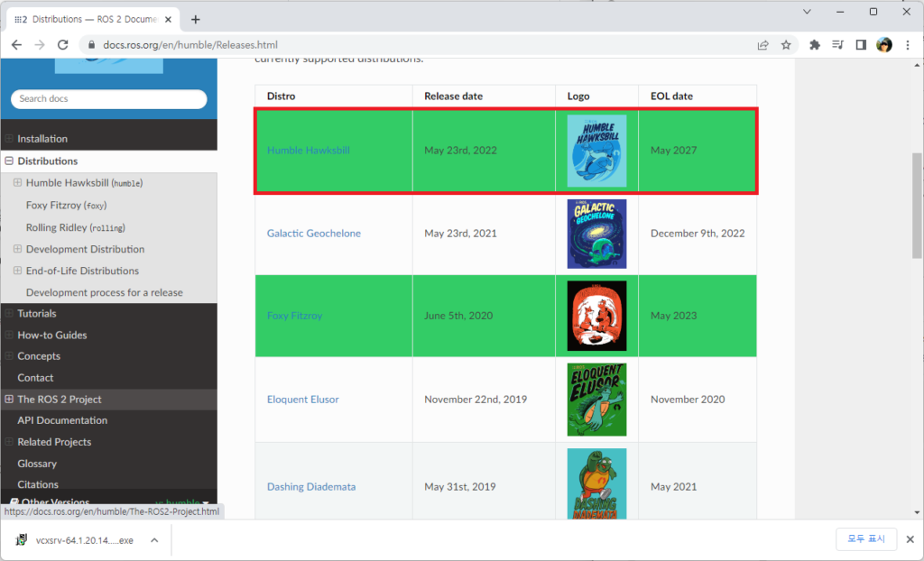The image size is (924, 561).
Task: Expand the Tutorials sidebar section
Action: tap(9, 314)
